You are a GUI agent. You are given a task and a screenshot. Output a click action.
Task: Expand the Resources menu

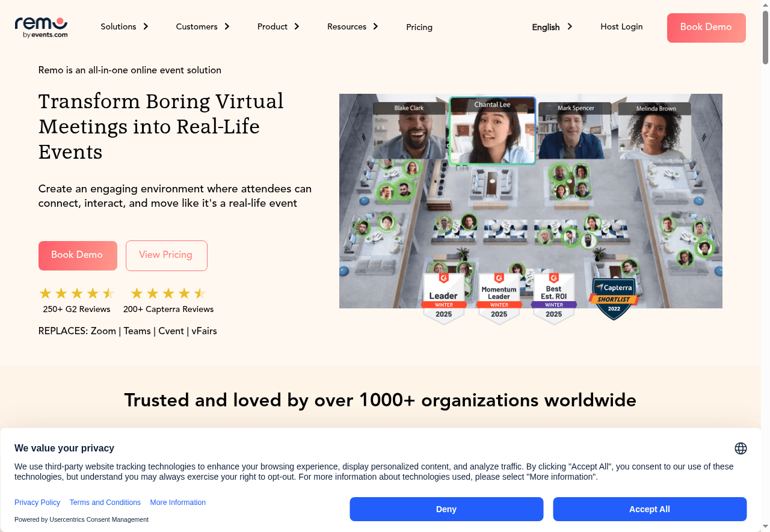pyautogui.click(x=353, y=26)
